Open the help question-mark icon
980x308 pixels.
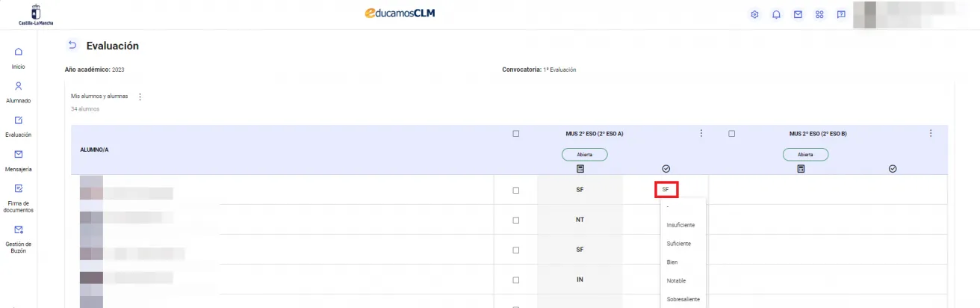point(841,14)
